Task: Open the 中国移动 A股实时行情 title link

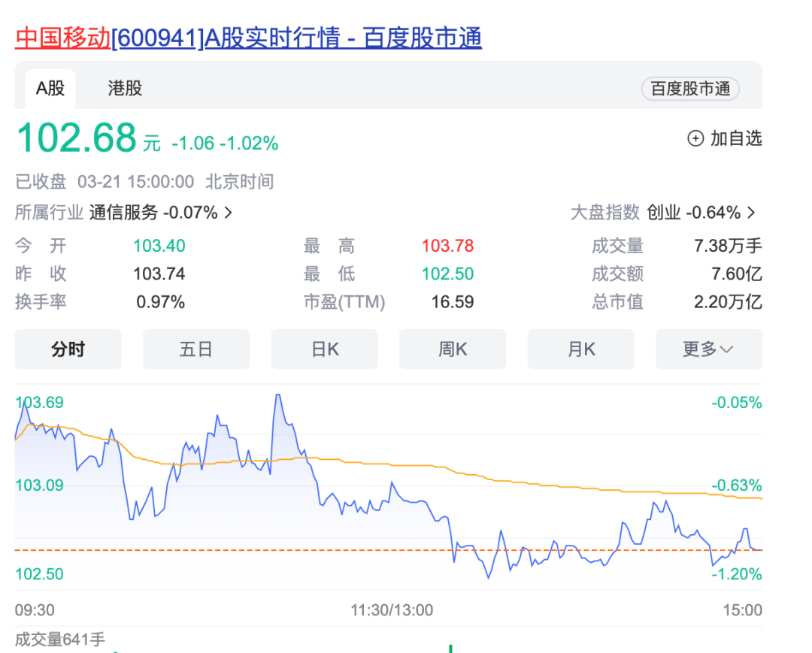Action: pyautogui.click(x=249, y=38)
